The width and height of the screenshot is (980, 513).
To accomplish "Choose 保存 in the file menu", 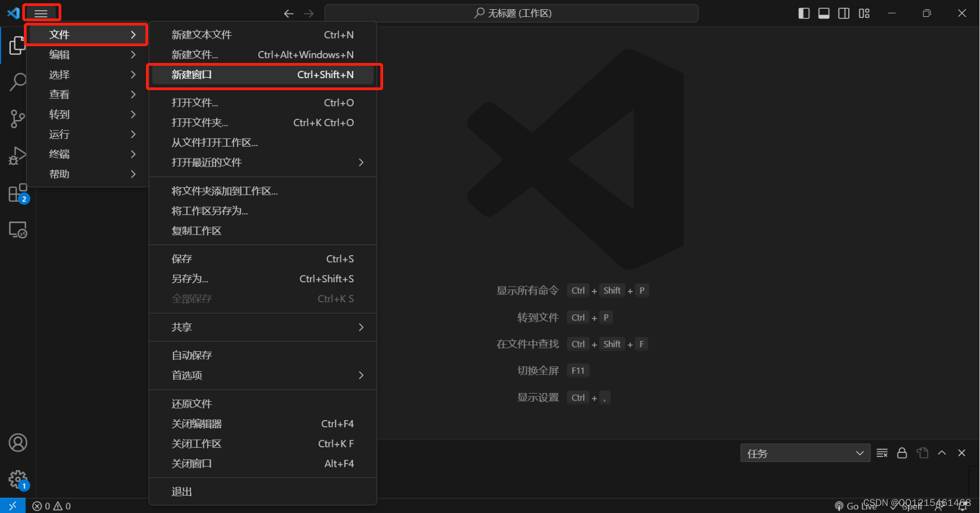I will coord(263,259).
